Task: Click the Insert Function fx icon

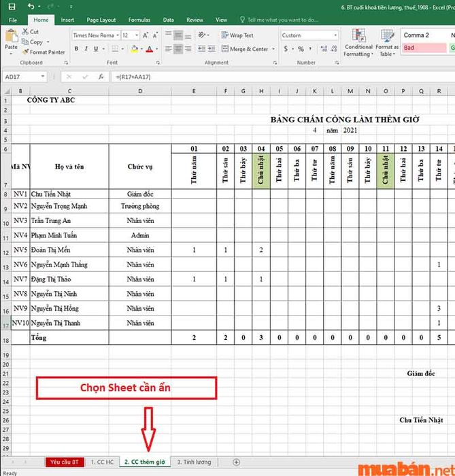Action: click(x=101, y=77)
